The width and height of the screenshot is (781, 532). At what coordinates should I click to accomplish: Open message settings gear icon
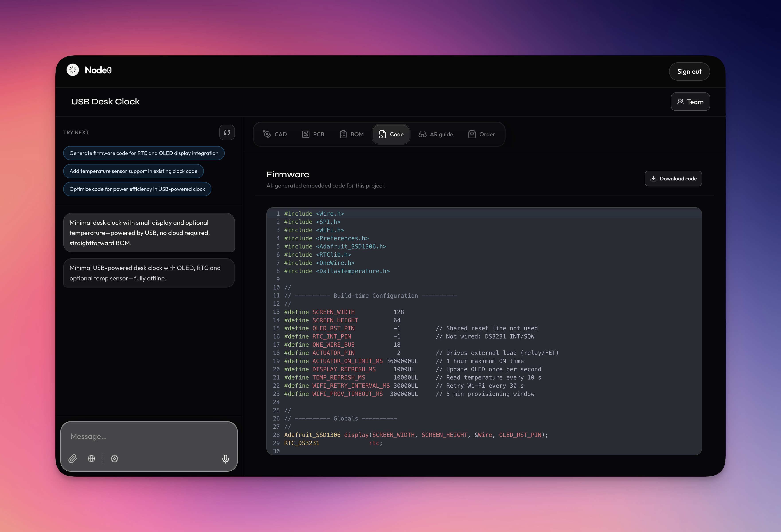pyautogui.click(x=115, y=459)
